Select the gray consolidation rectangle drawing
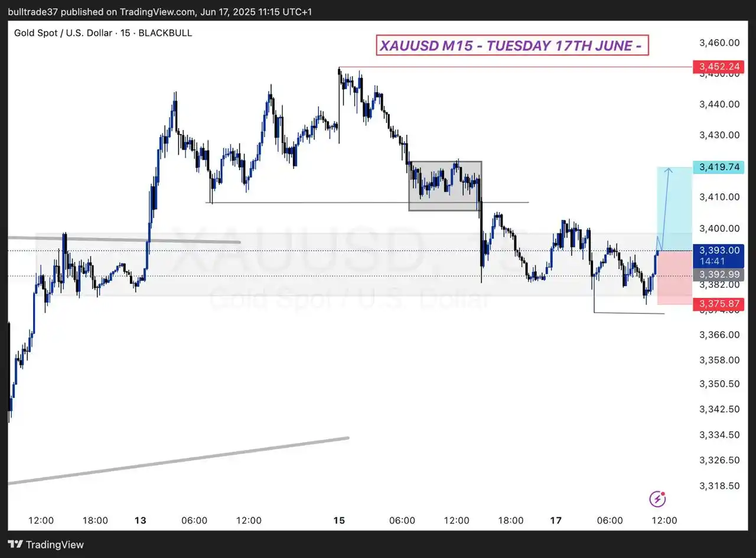 click(445, 186)
